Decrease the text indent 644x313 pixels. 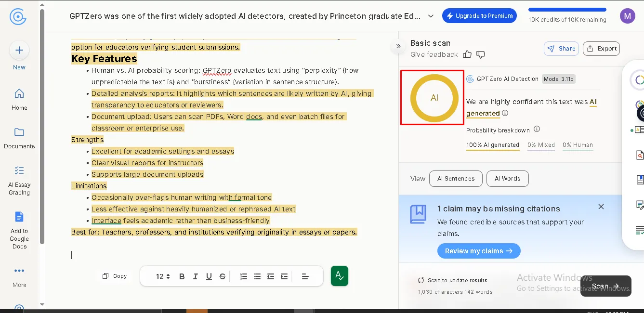[x=271, y=276]
